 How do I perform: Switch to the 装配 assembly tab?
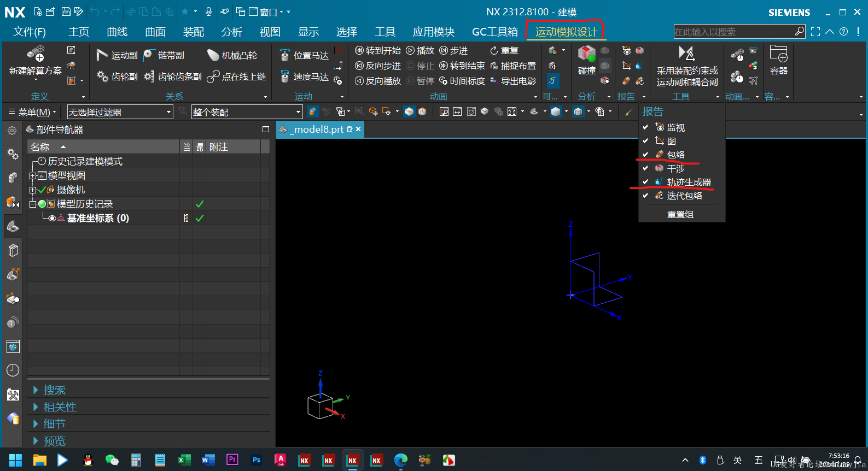coord(194,32)
